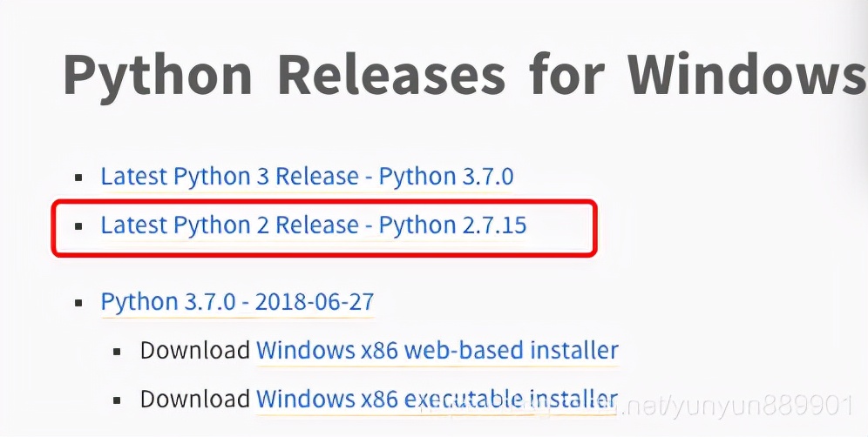Open the Latest Python 2 Release link

pos(314,225)
